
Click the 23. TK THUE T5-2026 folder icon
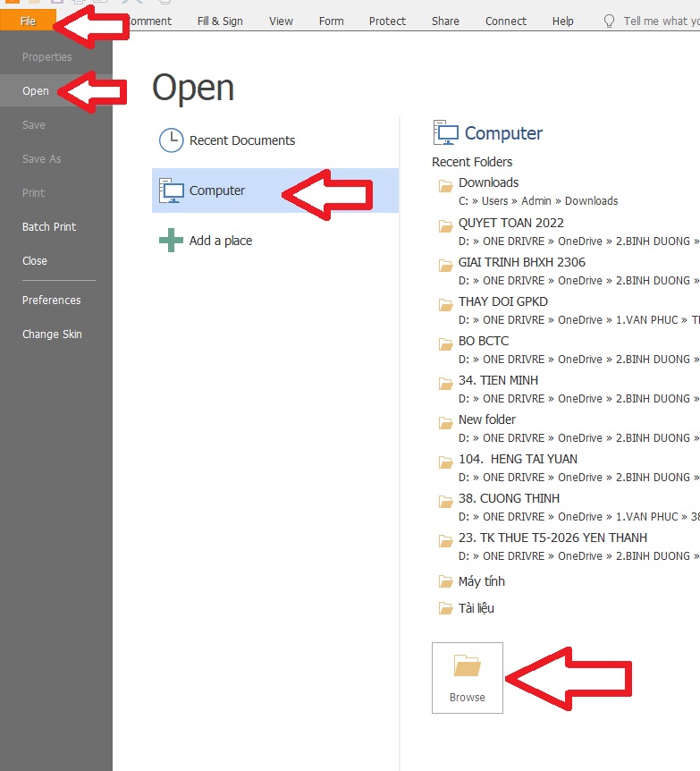445,541
